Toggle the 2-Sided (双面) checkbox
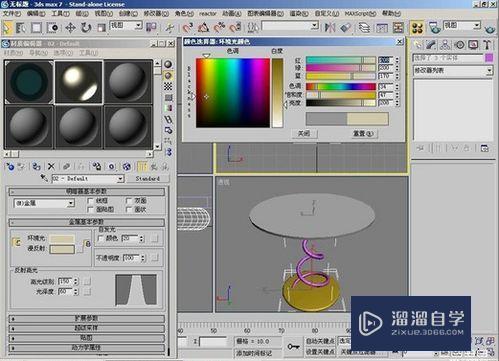Screen dimensions: 499x361 (129, 201)
